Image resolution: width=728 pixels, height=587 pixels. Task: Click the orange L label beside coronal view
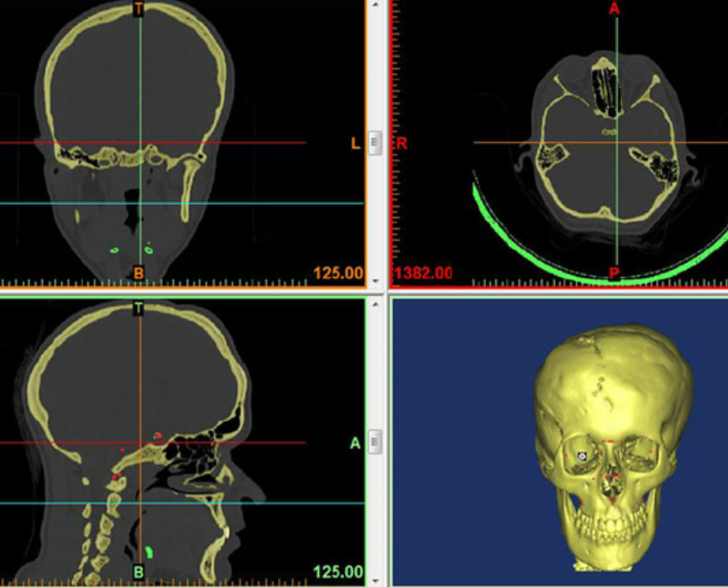pyautogui.click(x=355, y=143)
